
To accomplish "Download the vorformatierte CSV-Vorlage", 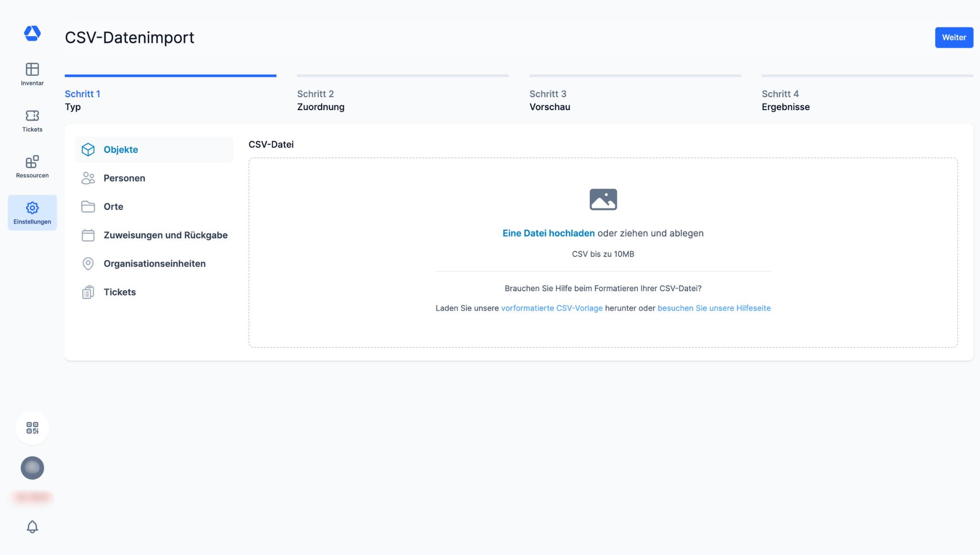I will pos(552,308).
